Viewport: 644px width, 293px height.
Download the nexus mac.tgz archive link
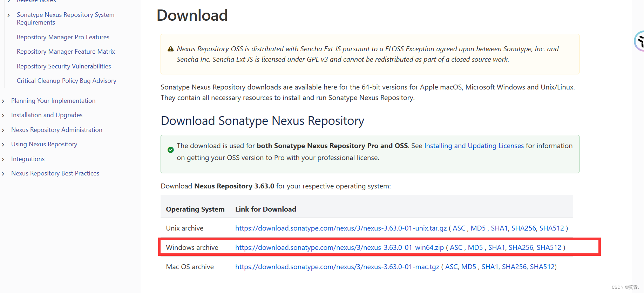(x=337, y=267)
